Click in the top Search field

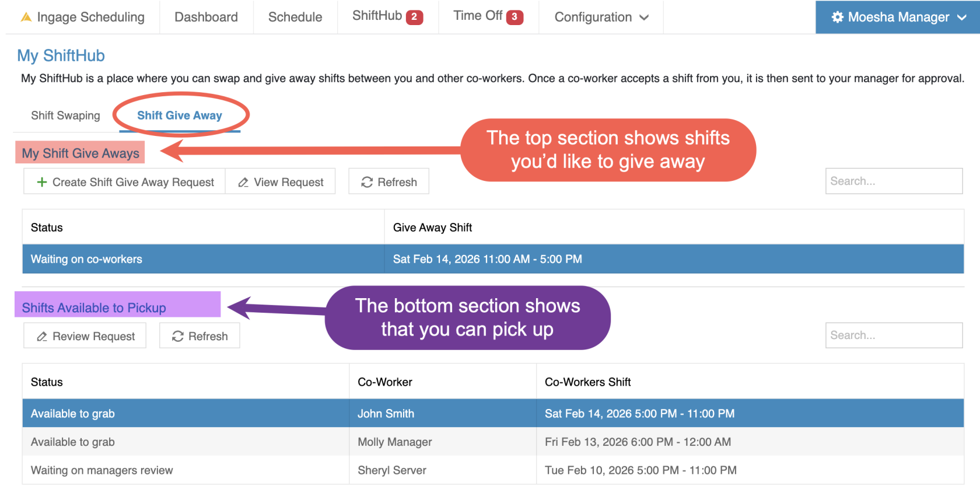tap(893, 181)
